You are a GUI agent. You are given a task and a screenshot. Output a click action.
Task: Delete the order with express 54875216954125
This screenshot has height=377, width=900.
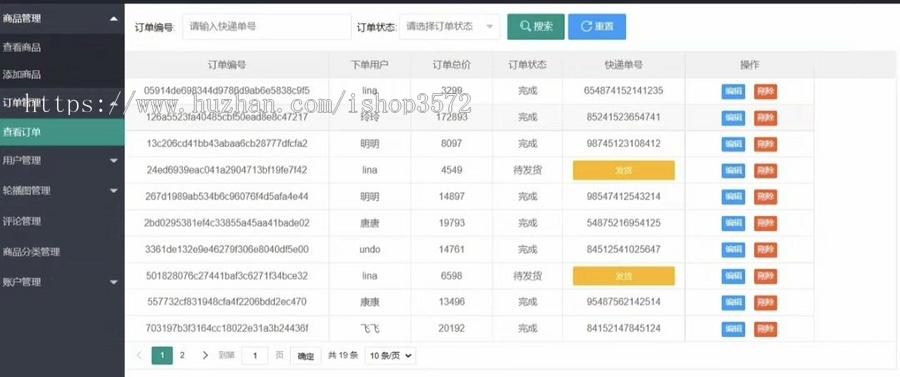pos(765,223)
